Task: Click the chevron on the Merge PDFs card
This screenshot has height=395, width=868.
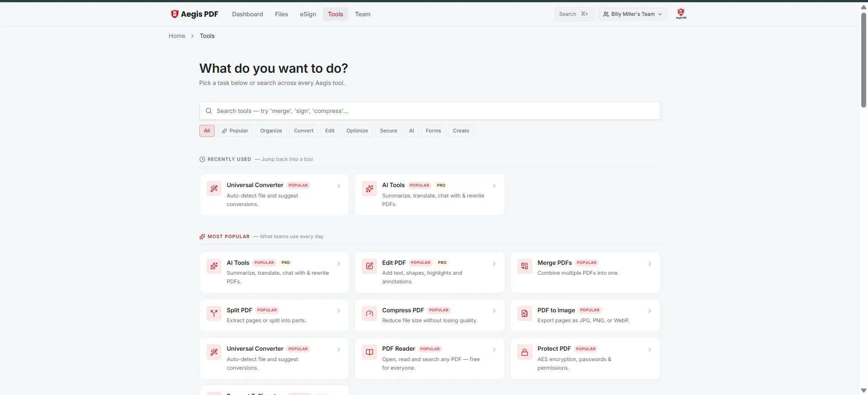Action: point(650,263)
